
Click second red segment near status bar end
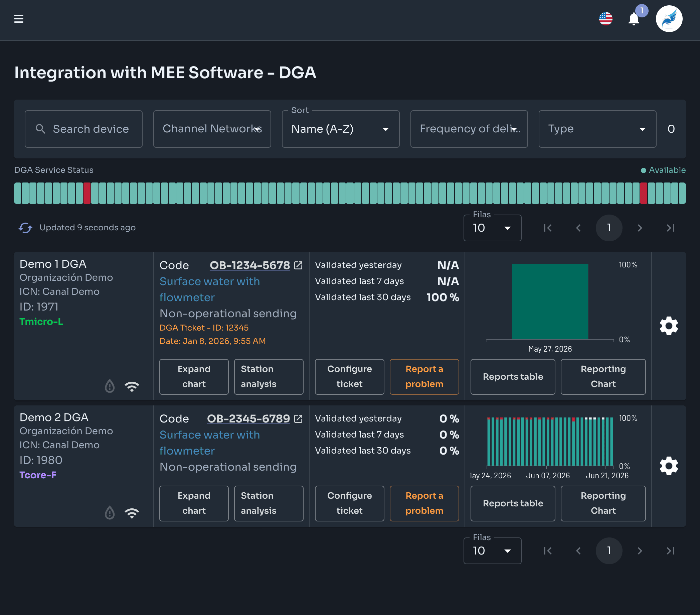point(644,193)
